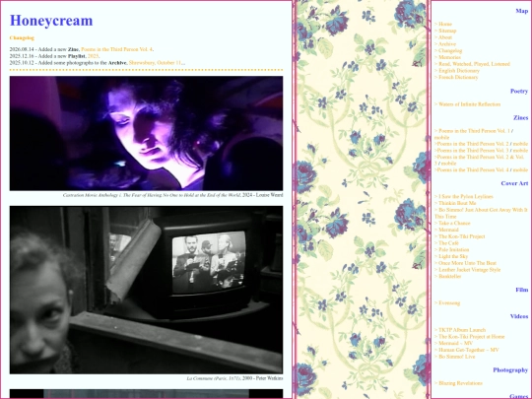This screenshot has width=532, height=399.
Task: Open Waters of Infinite Reflection poetry link
Action: [469, 104]
